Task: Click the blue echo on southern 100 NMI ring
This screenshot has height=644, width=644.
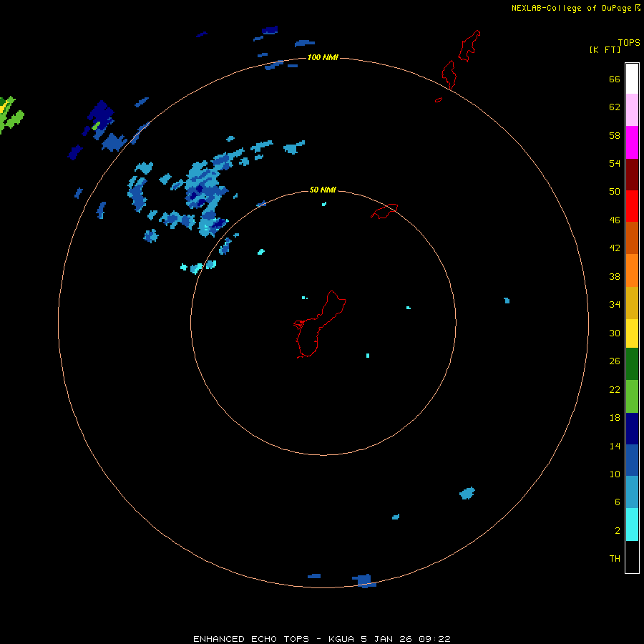Action: point(364,581)
